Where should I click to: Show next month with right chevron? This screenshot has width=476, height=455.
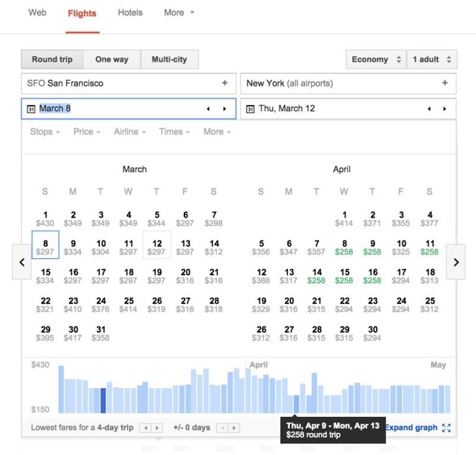pyautogui.click(x=456, y=262)
